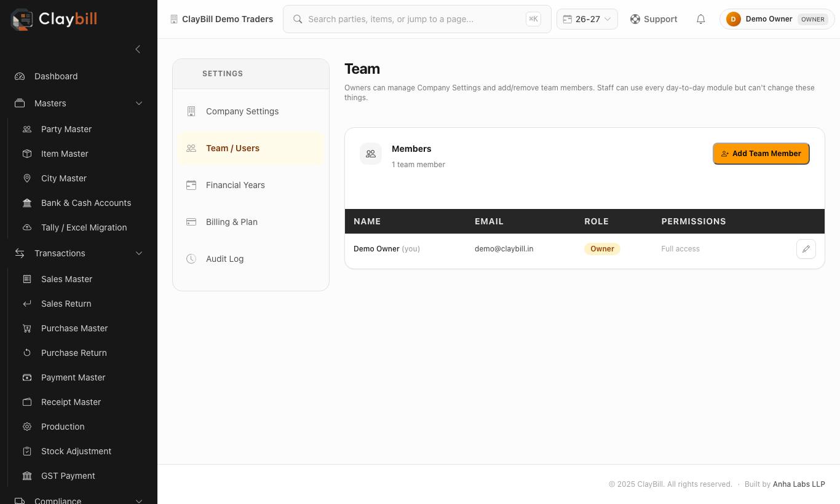Viewport: 840px width, 504px height.
Task: Click the Claybill logo
Action: coord(54,19)
